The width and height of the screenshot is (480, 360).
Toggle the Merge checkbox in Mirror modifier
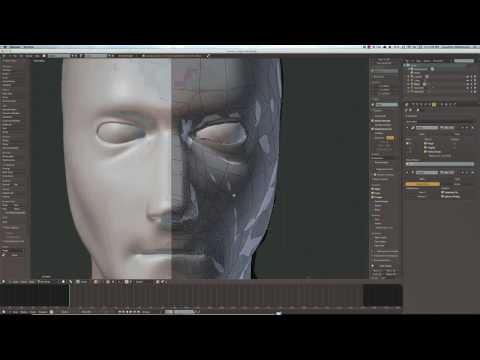click(426, 143)
